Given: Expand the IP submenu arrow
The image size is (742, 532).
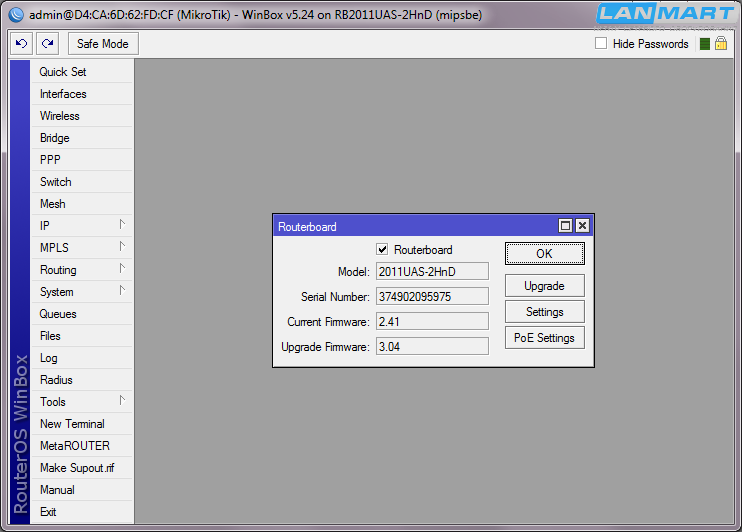Looking at the screenshot, I should (x=122, y=224).
